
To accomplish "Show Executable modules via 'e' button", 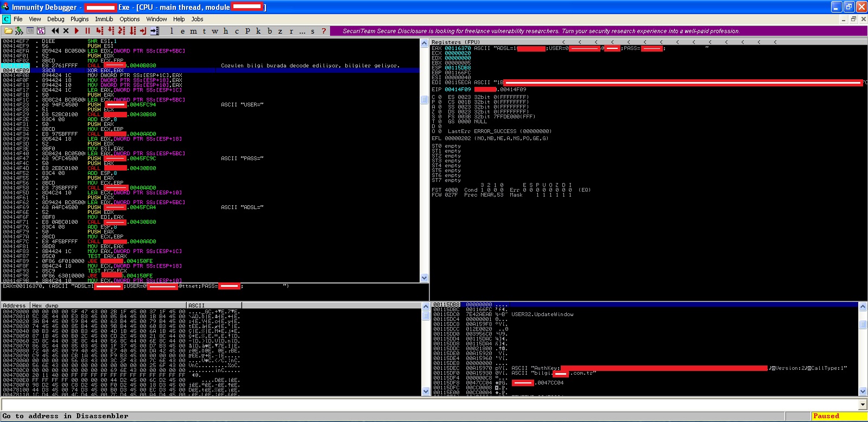I will pos(182,31).
